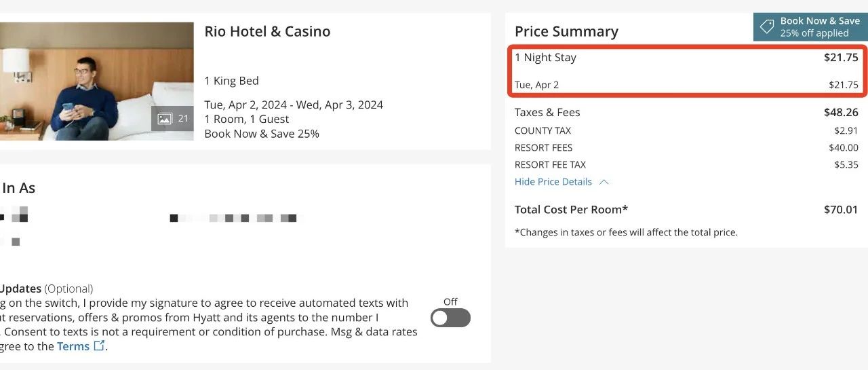Viewport: 868px width, 370px height.
Task: Open the hotel photo gallery icon
Action: tap(164, 119)
